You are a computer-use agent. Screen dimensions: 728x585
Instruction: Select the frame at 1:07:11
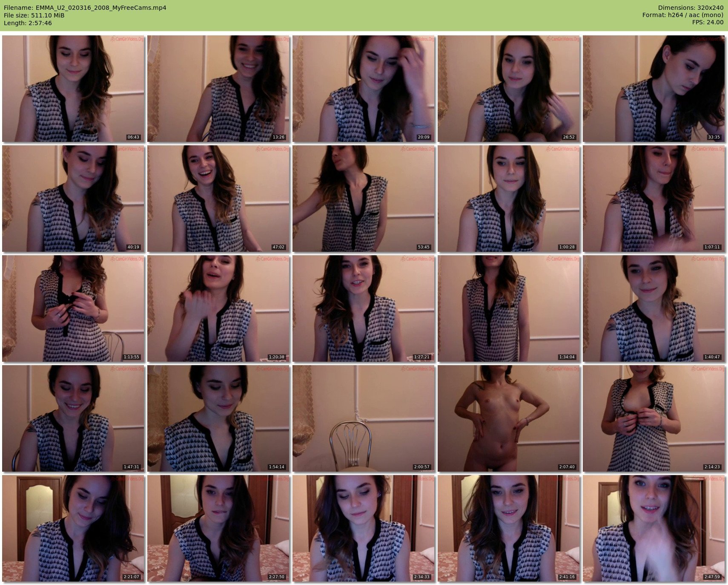pos(654,199)
